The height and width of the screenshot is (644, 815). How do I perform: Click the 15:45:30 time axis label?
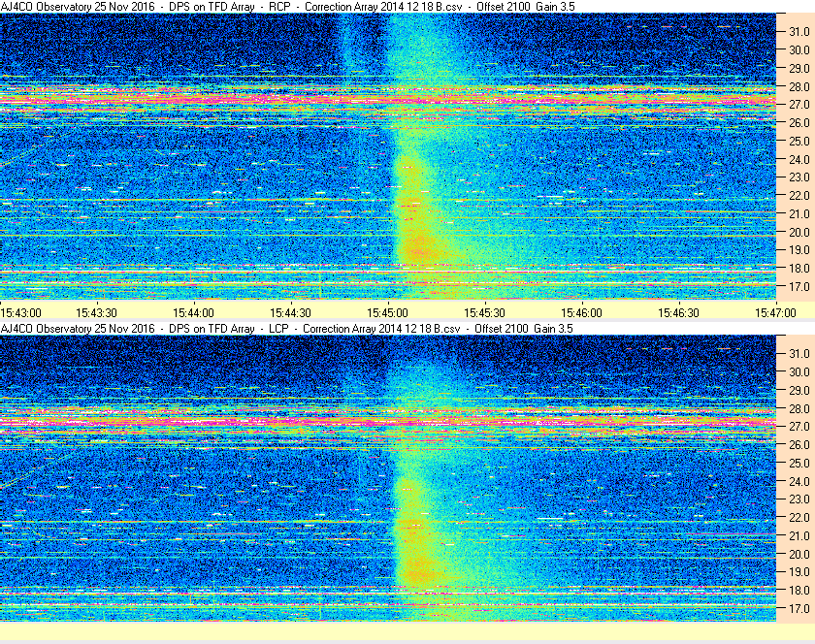pos(484,313)
